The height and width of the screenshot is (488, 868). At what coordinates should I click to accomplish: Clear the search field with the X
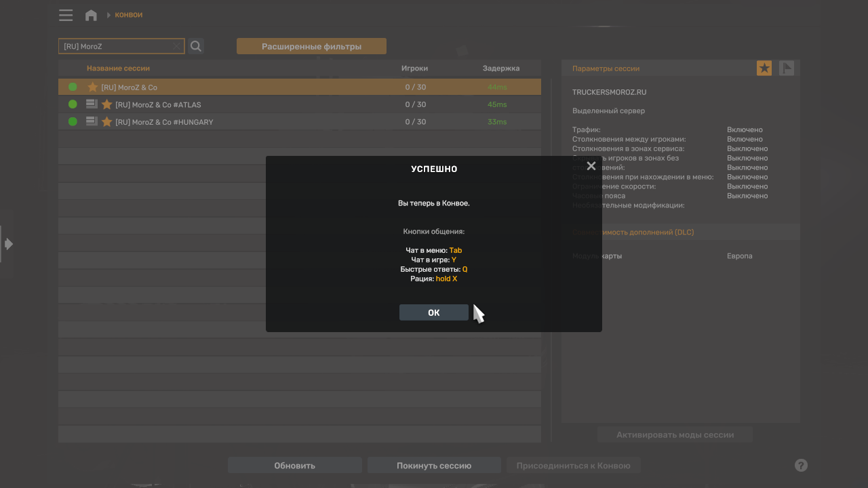pyautogui.click(x=176, y=47)
